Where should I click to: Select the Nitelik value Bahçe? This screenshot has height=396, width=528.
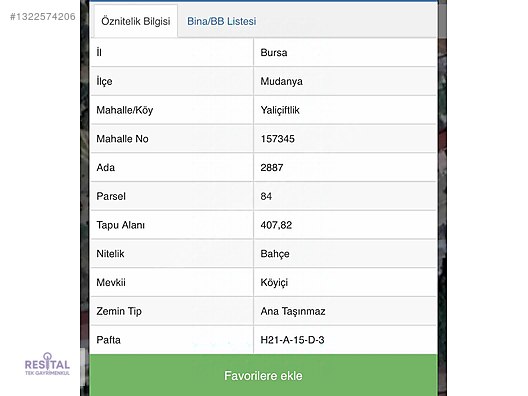click(275, 254)
